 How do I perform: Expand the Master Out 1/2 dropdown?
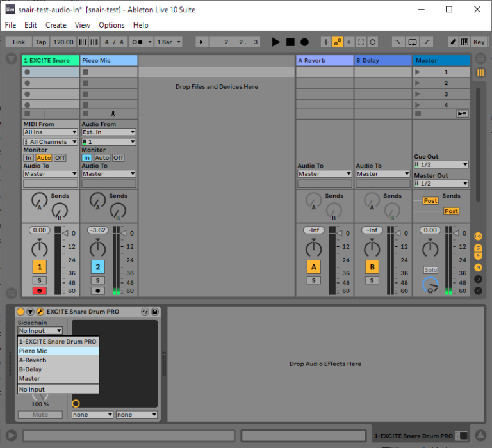coord(441,184)
